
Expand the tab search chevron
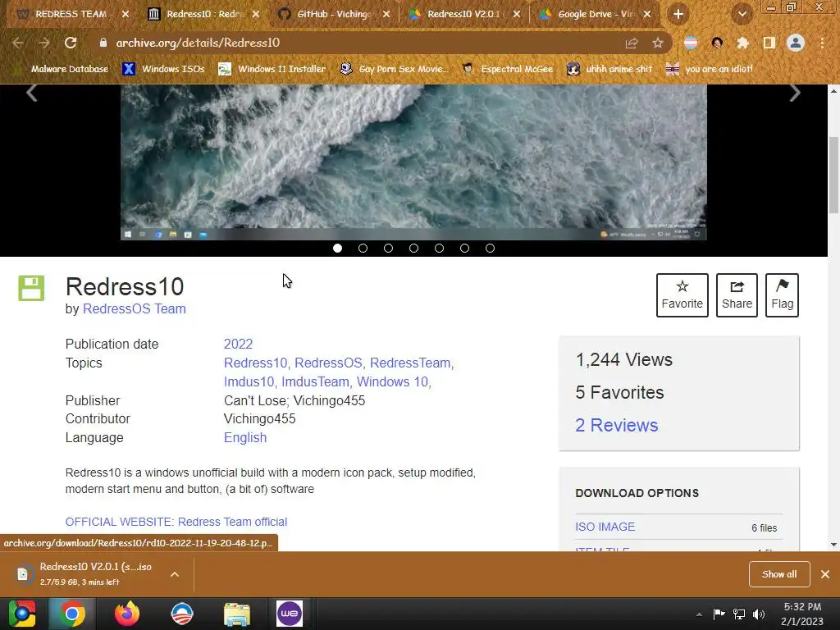click(x=742, y=15)
